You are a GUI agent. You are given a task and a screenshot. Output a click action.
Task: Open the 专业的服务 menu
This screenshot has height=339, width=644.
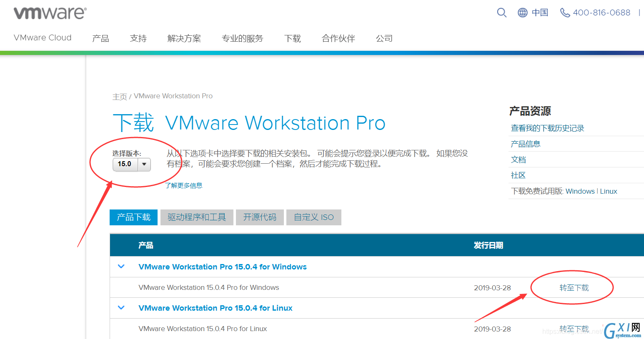[242, 38]
